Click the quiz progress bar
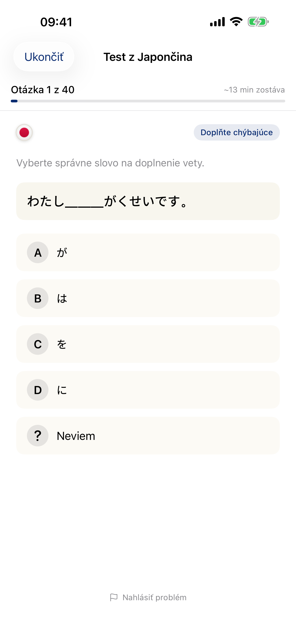This screenshot has height=644, width=296. click(x=148, y=101)
